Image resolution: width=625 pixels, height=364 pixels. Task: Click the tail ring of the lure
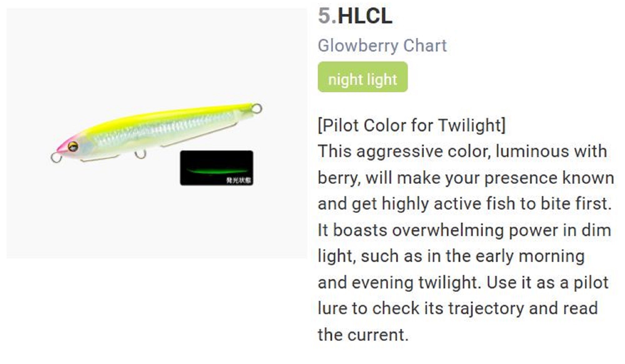coord(257,108)
